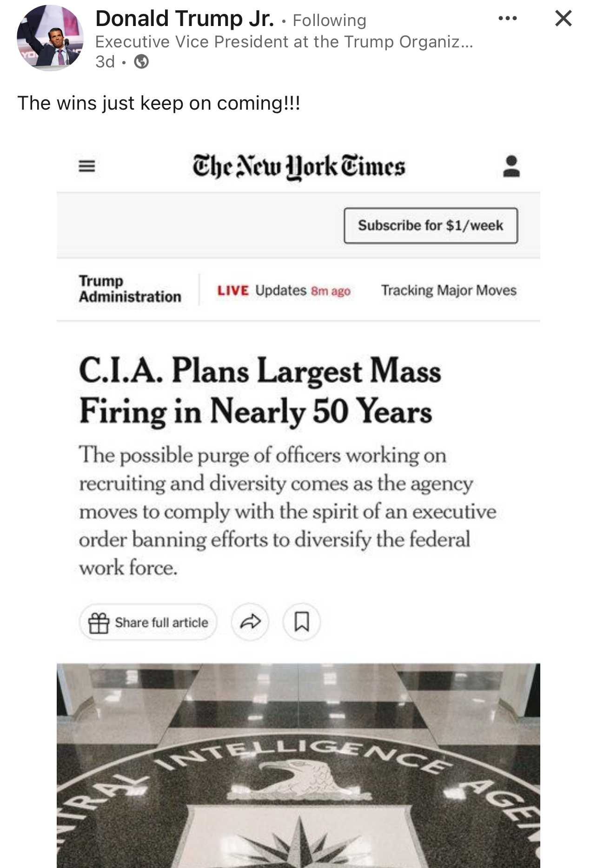Click the share arrow icon
This screenshot has height=868, width=597.
250,622
